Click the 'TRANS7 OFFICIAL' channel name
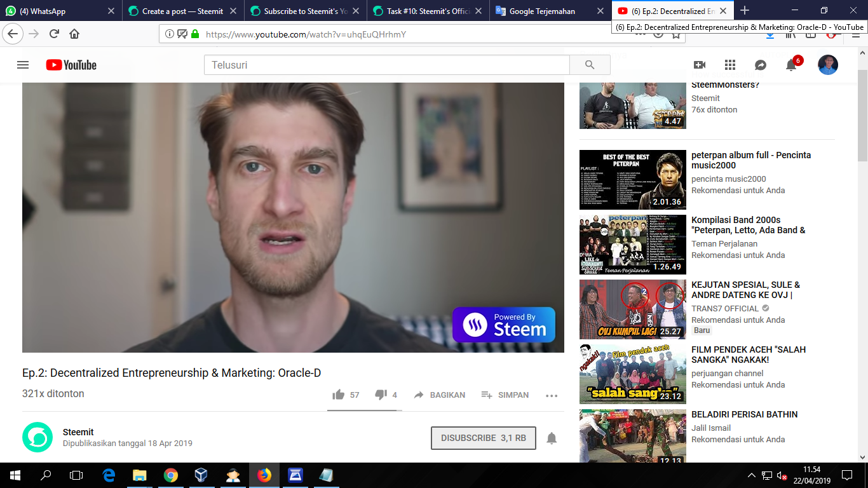This screenshot has height=488, width=868. click(x=725, y=308)
